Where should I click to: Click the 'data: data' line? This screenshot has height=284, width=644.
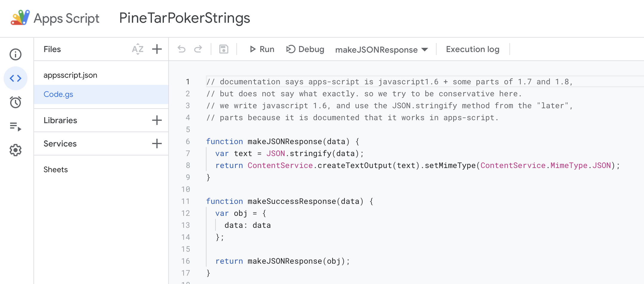(x=248, y=225)
